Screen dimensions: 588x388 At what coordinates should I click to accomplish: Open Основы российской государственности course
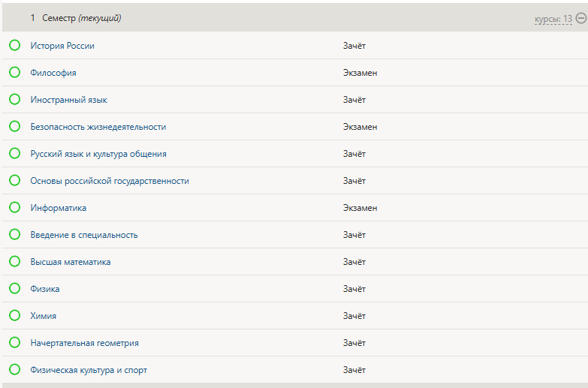click(x=110, y=181)
